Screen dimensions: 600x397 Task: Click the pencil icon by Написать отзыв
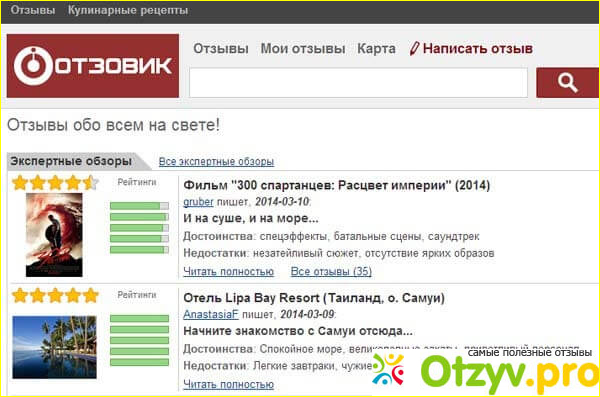[x=414, y=49]
